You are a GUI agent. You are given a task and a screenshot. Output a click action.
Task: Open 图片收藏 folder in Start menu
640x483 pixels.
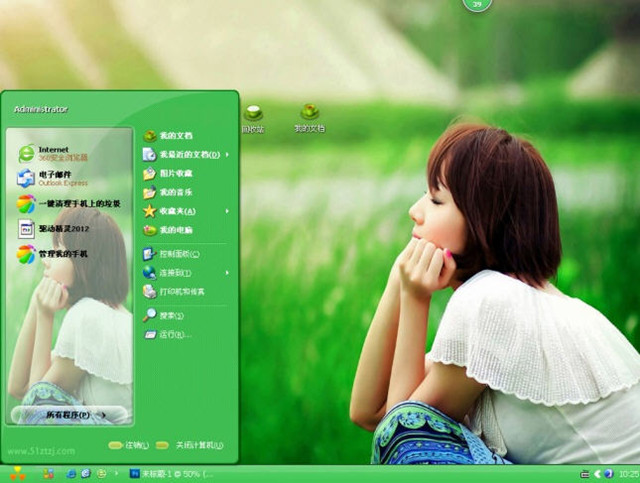[168, 174]
